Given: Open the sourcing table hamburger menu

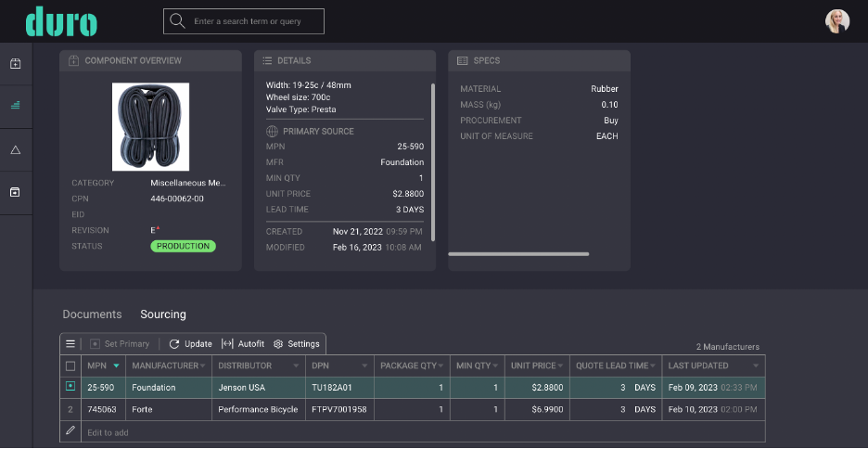Looking at the screenshot, I should tap(70, 344).
